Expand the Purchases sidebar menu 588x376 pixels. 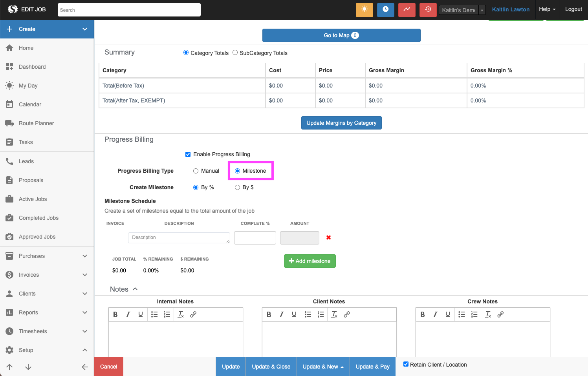tap(47, 256)
